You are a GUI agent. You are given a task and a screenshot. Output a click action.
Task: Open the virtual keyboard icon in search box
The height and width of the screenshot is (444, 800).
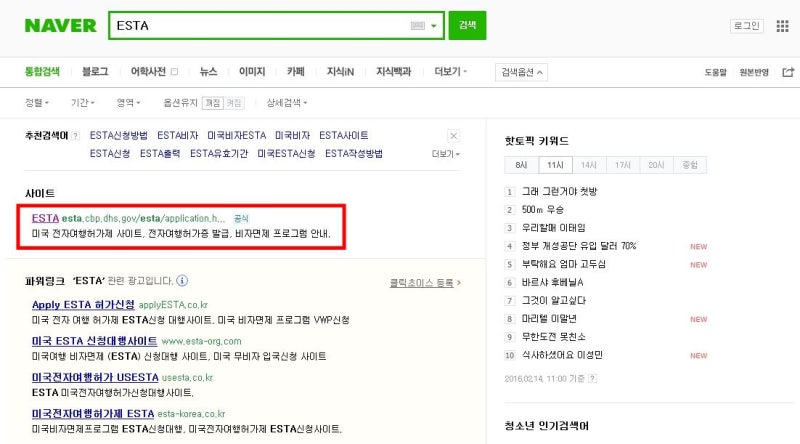click(417, 26)
